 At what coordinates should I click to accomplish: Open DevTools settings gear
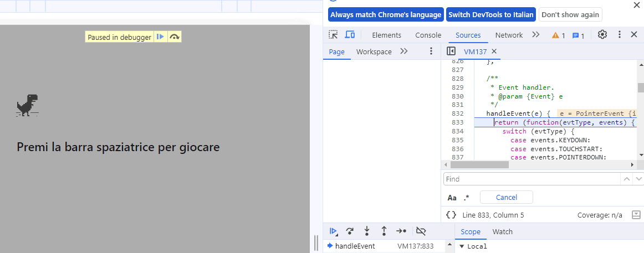(x=602, y=35)
